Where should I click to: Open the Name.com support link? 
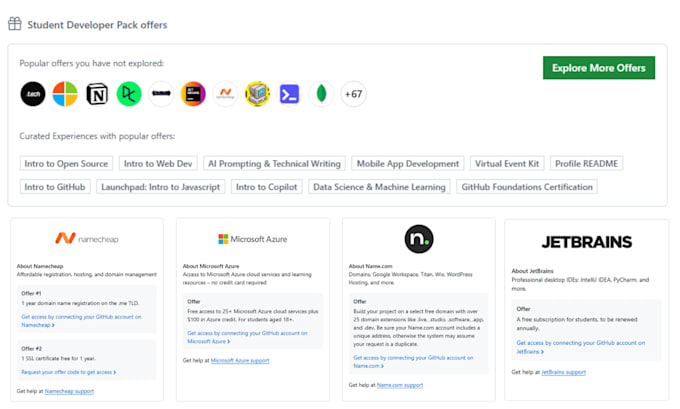(400, 385)
